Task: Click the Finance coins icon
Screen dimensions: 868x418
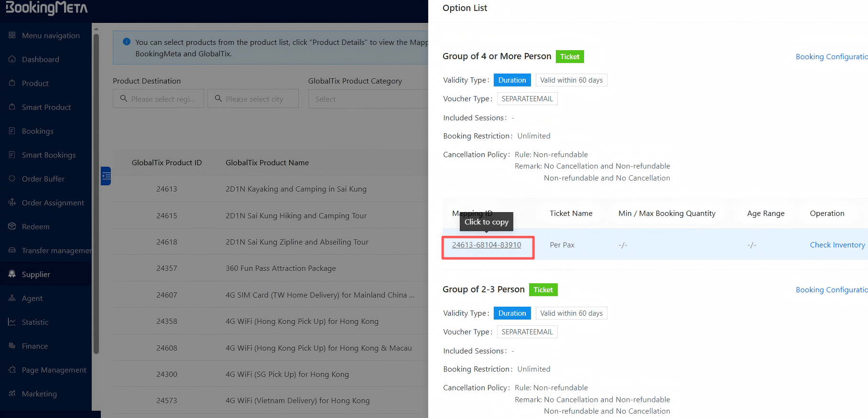Action: [12, 346]
